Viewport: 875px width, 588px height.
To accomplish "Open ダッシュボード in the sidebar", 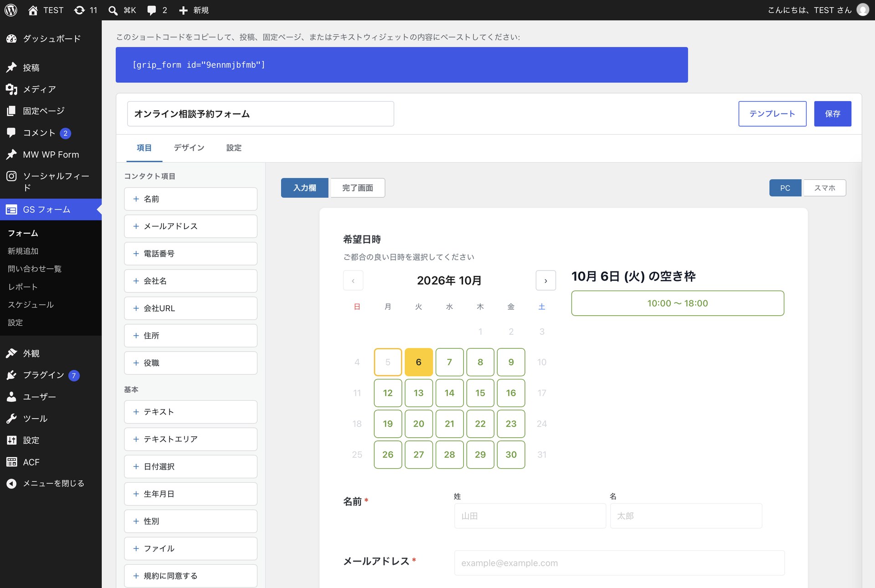I will click(51, 39).
